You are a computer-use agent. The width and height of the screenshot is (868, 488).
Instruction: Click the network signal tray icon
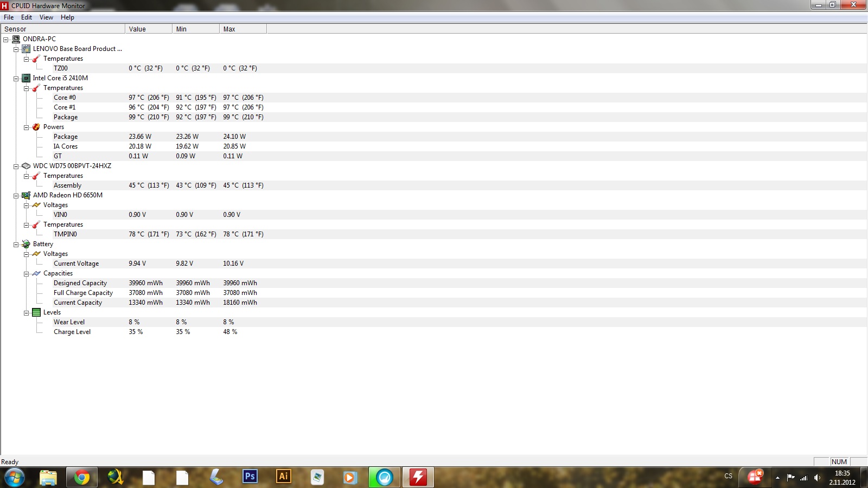[x=804, y=478]
